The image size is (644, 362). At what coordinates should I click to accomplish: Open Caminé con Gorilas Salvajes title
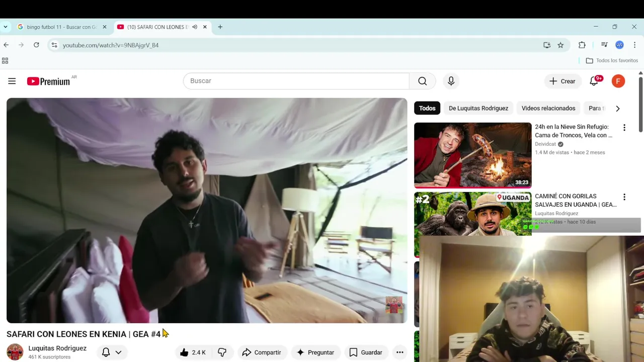click(x=576, y=200)
